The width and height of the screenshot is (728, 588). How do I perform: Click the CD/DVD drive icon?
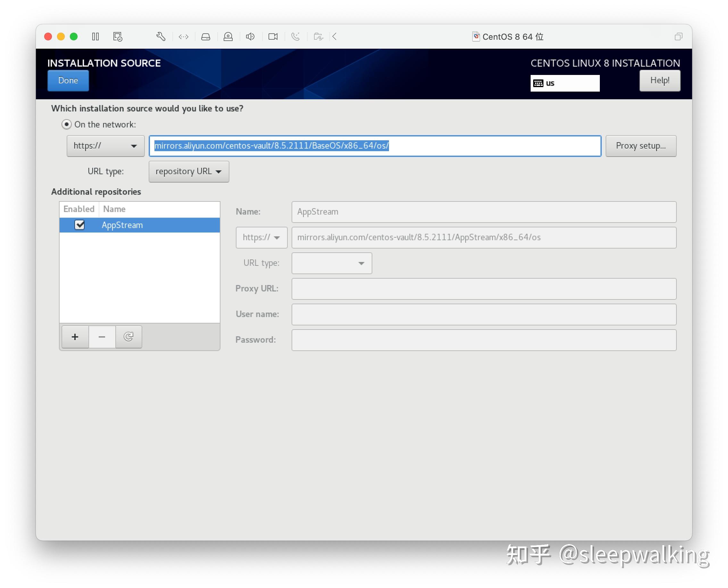coord(228,37)
